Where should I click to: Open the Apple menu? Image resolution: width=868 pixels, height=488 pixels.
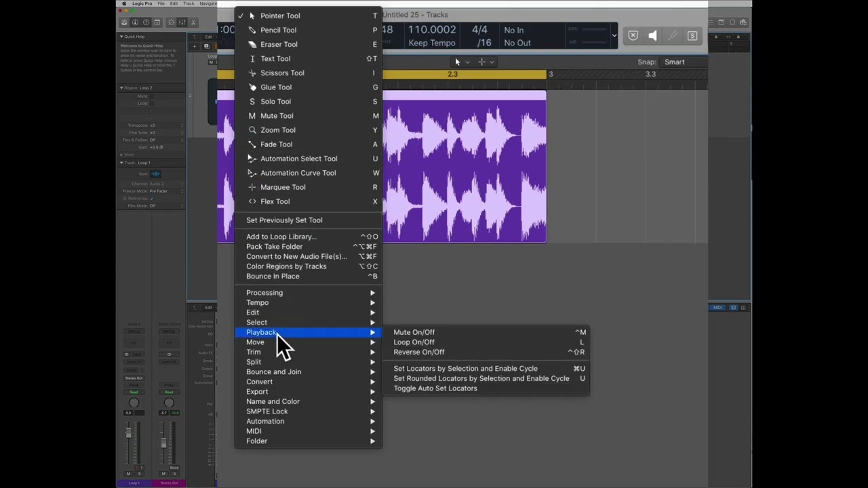click(124, 3)
